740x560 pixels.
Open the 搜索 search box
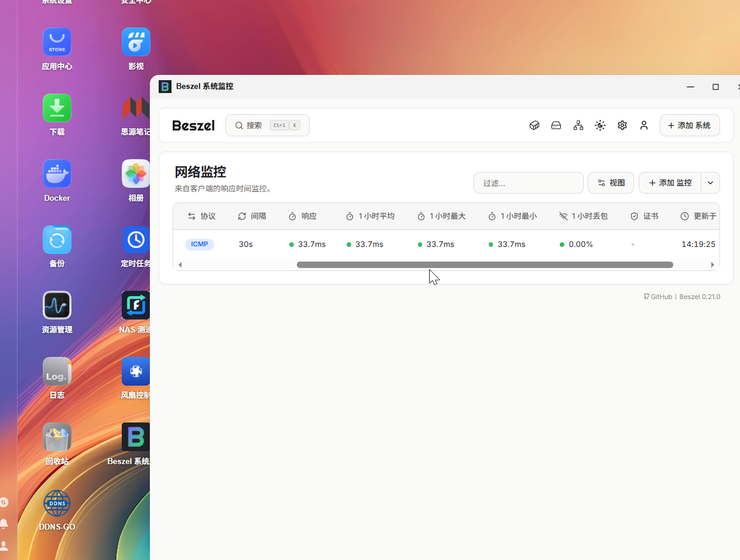tap(268, 125)
